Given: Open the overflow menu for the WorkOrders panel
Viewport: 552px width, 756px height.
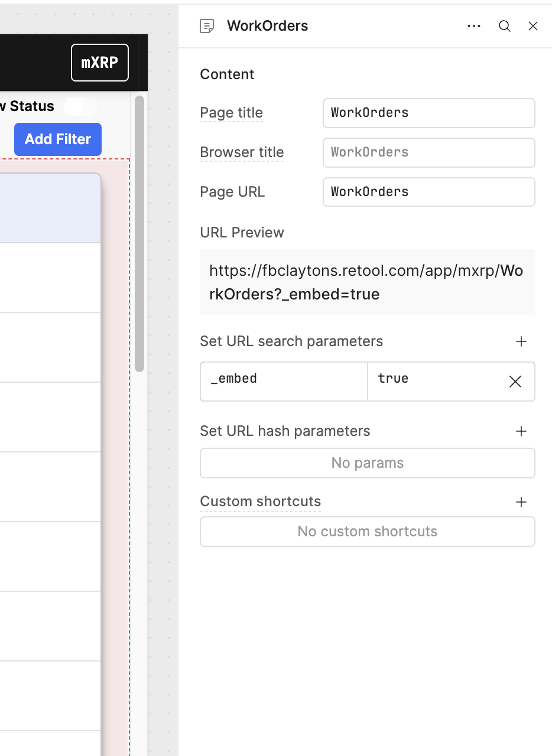Looking at the screenshot, I should coord(474,26).
